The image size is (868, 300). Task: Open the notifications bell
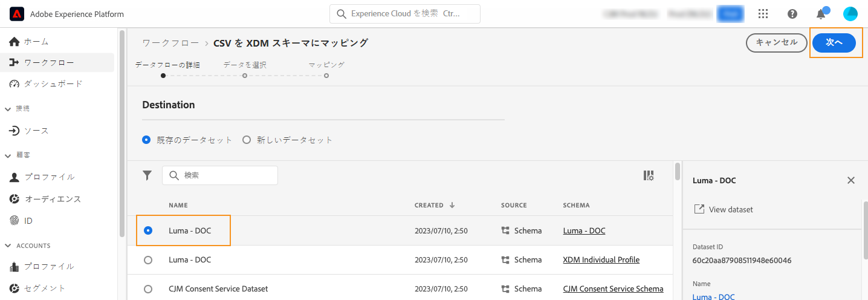[x=821, y=13]
